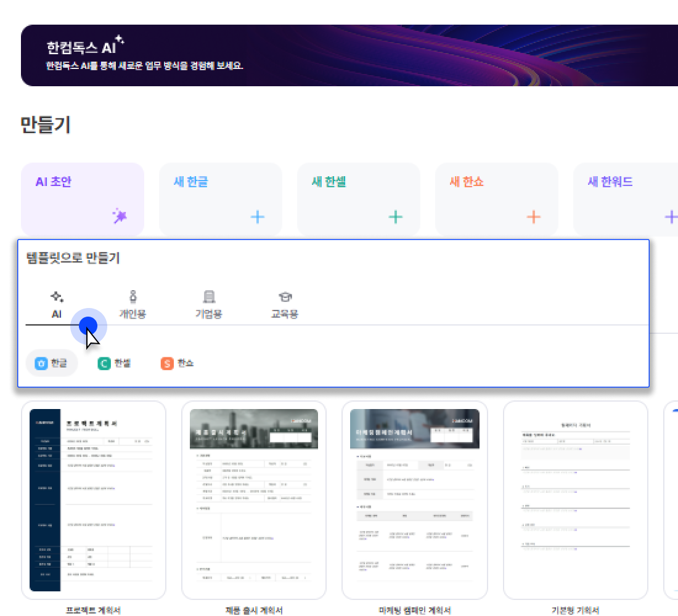Image resolution: width=678 pixels, height=616 pixels.
Task: Select the 한글 filter chip
Action: coord(51,363)
